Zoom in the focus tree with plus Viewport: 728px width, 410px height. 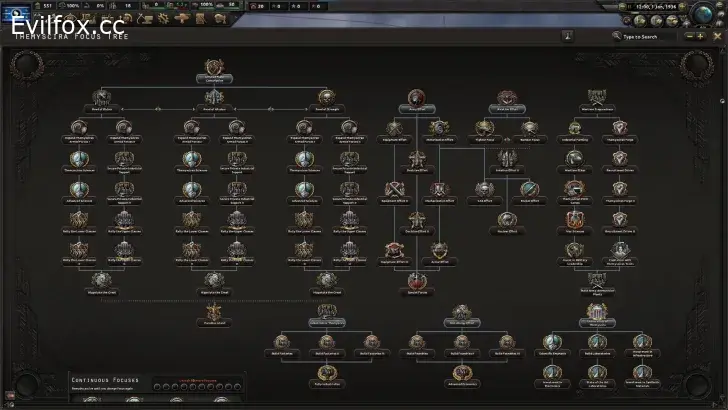tap(700, 36)
